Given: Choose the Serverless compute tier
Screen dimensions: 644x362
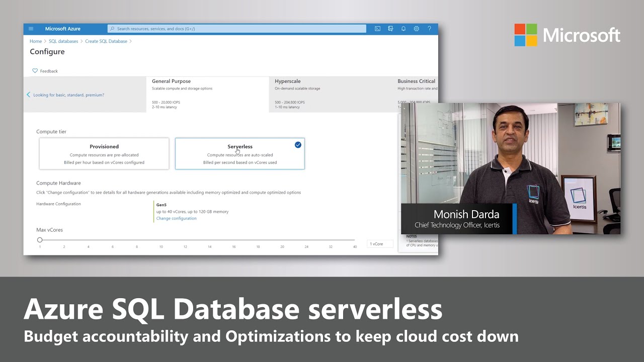Looking at the screenshot, I should click(240, 154).
